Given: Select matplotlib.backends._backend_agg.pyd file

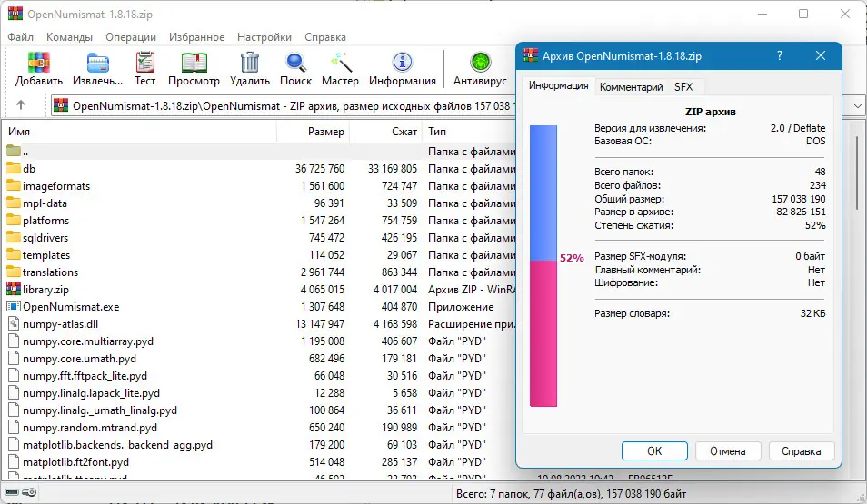Looking at the screenshot, I should 117,444.
